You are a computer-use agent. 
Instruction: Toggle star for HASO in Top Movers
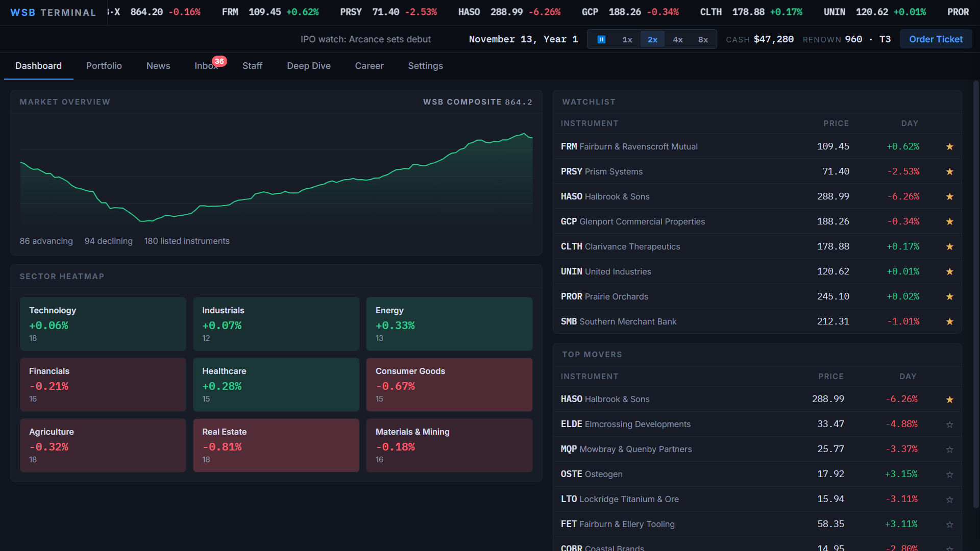tap(949, 399)
